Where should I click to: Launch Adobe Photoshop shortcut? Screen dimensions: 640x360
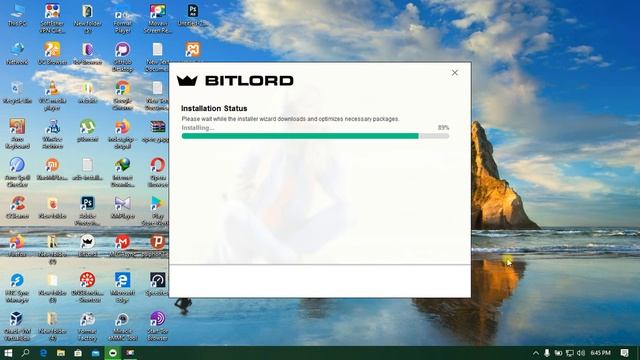[x=87, y=211]
